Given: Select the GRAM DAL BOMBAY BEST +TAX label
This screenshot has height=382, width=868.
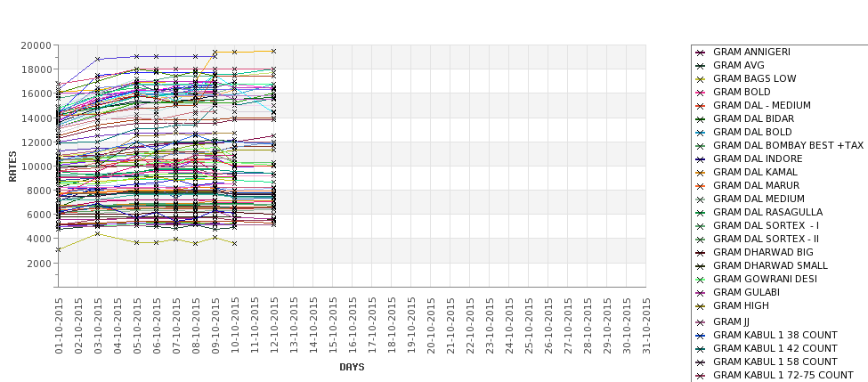Looking at the screenshot, I should point(788,145).
